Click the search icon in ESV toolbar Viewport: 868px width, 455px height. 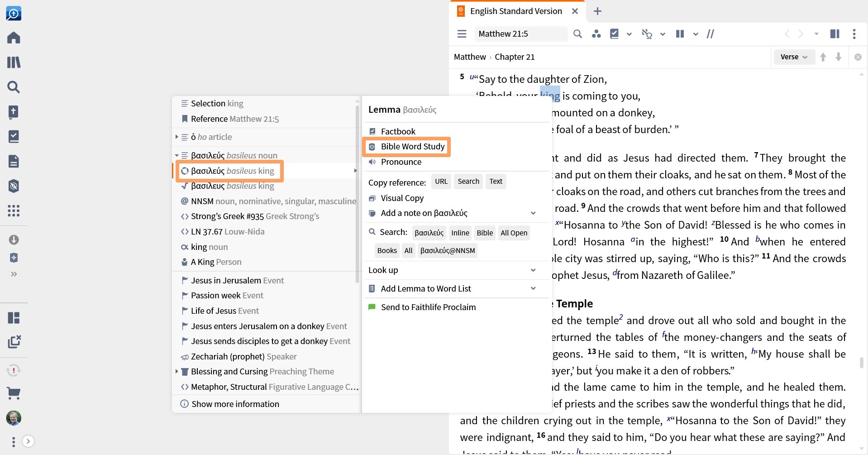click(x=577, y=34)
